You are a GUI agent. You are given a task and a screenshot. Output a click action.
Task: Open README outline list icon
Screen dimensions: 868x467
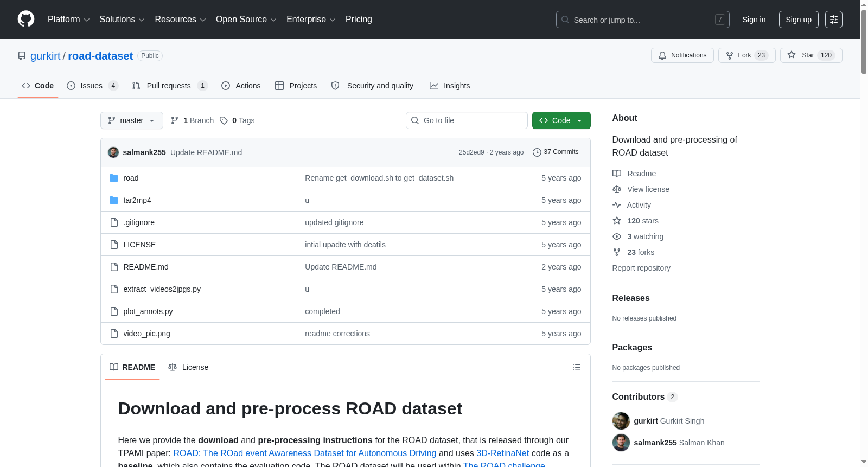(x=577, y=367)
